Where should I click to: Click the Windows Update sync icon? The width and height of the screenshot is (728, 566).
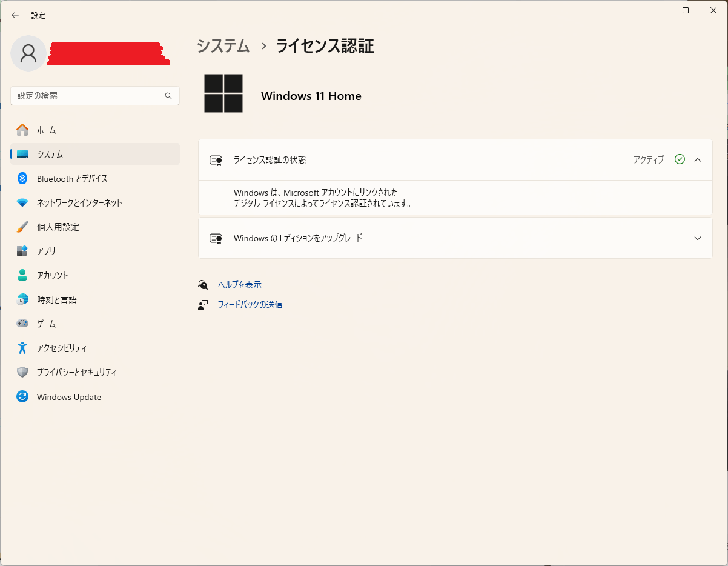click(22, 397)
